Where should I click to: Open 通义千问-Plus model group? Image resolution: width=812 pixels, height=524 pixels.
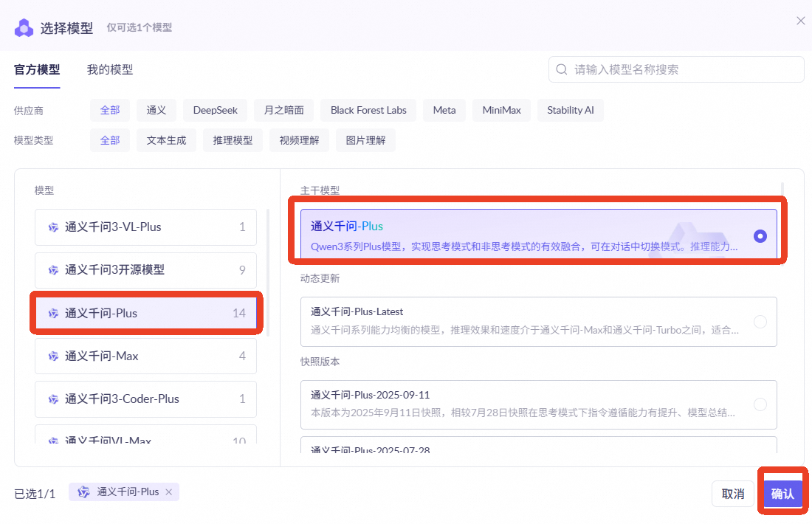(145, 313)
